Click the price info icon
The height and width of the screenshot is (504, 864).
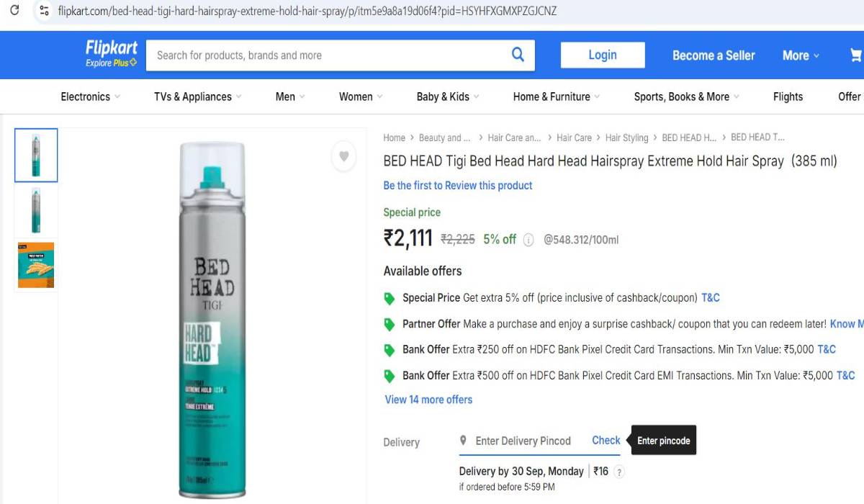click(528, 240)
